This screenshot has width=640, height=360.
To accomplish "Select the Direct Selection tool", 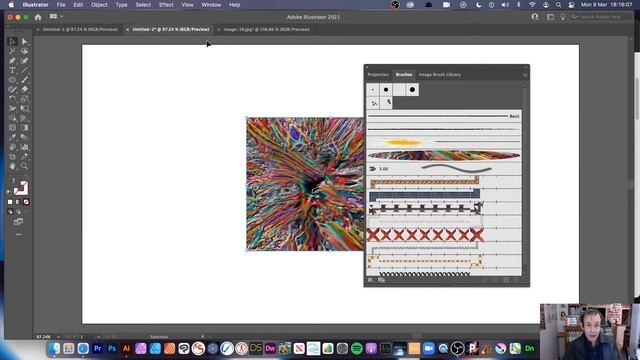I will click(24, 41).
